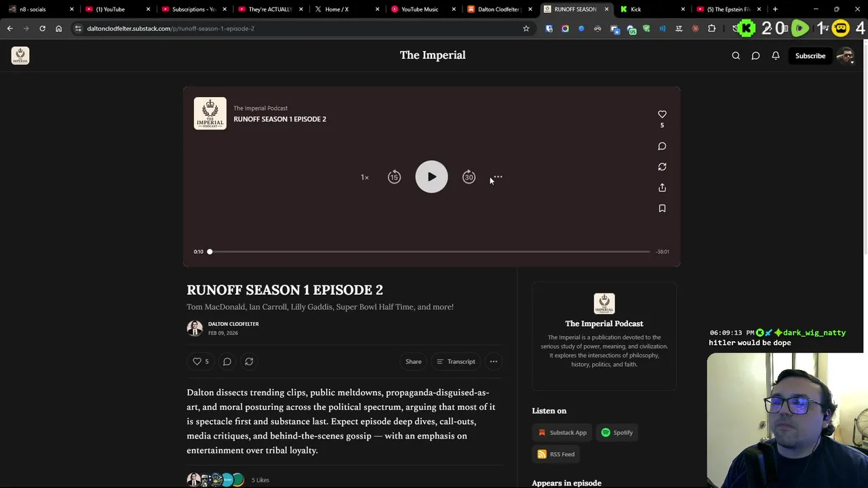Click the green Kick overlay icon

(747, 28)
